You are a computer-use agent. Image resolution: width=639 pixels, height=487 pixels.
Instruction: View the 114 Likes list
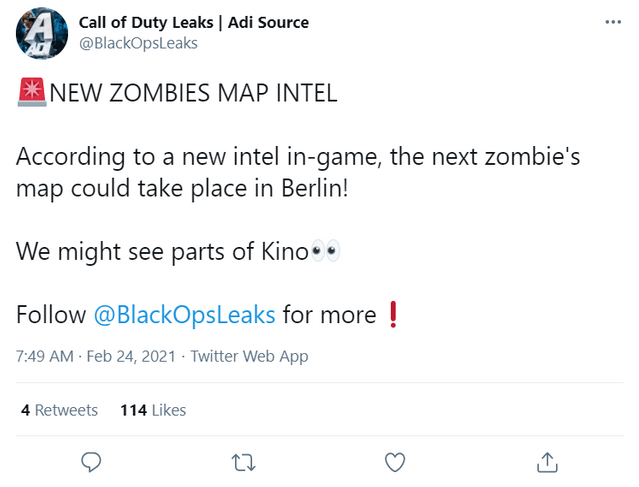(x=153, y=410)
